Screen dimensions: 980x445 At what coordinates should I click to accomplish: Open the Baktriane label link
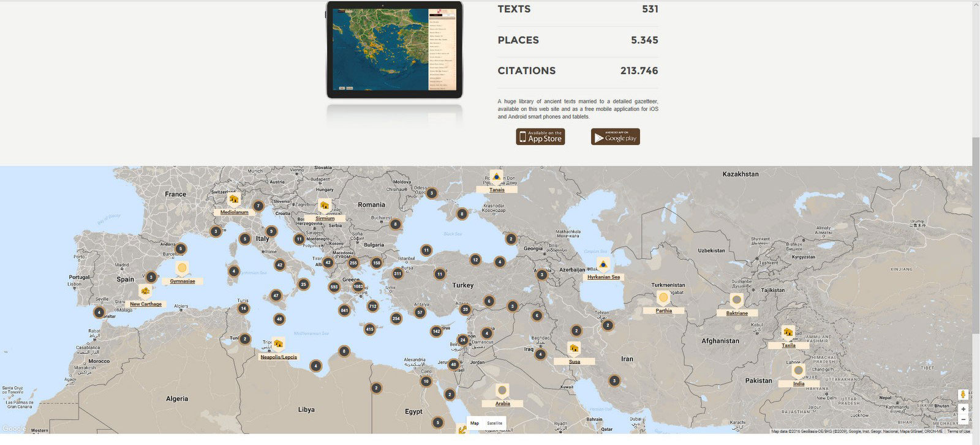pyautogui.click(x=737, y=313)
